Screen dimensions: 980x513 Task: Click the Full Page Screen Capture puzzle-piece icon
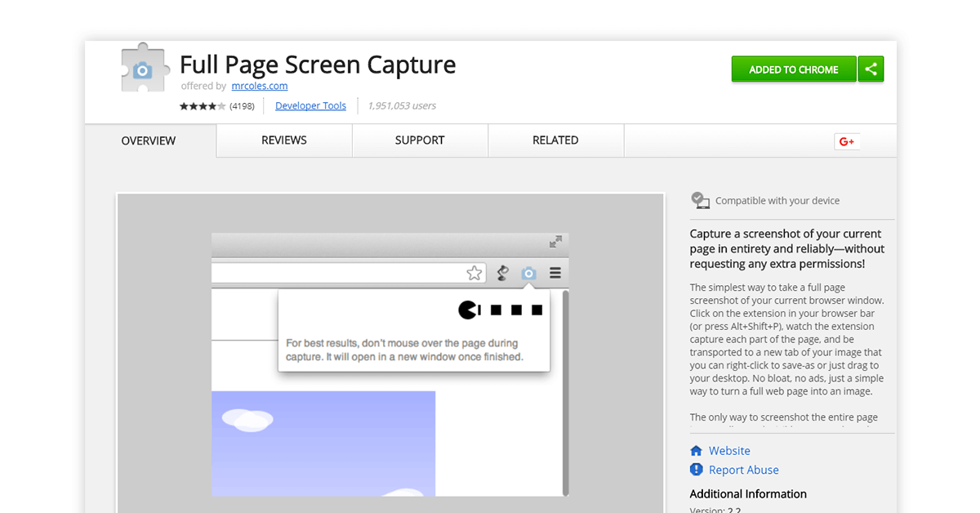(145, 67)
